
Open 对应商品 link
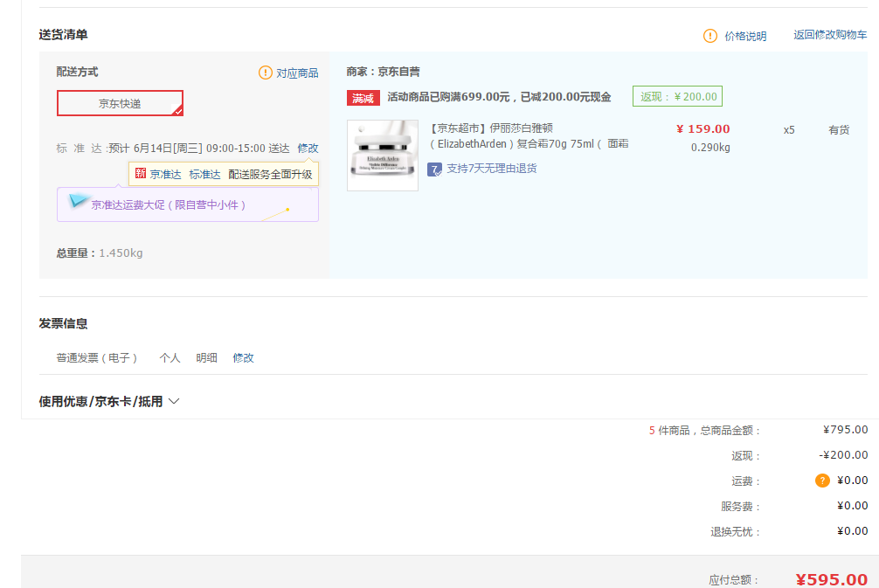click(x=297, y=73)
